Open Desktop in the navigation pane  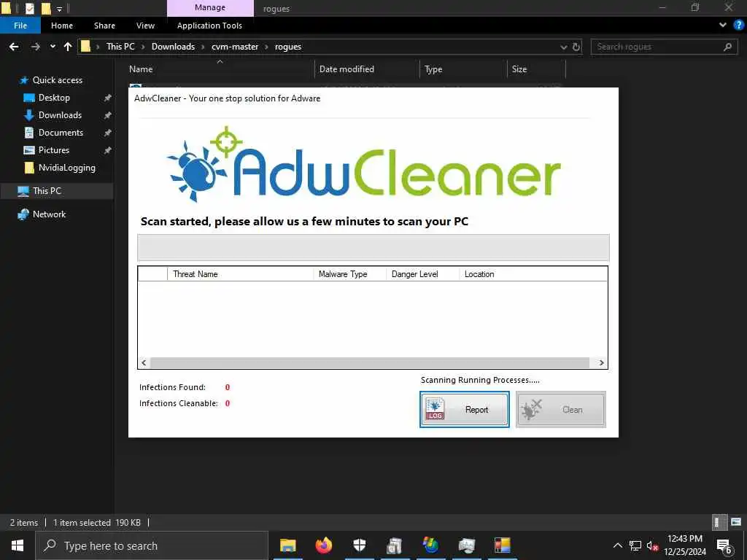click(54, 98)
